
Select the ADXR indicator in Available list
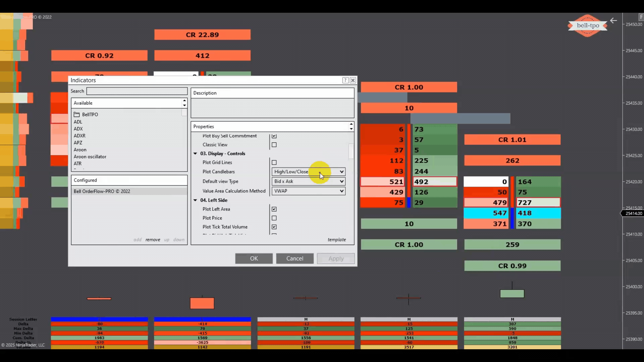click(x=79, y=136)
